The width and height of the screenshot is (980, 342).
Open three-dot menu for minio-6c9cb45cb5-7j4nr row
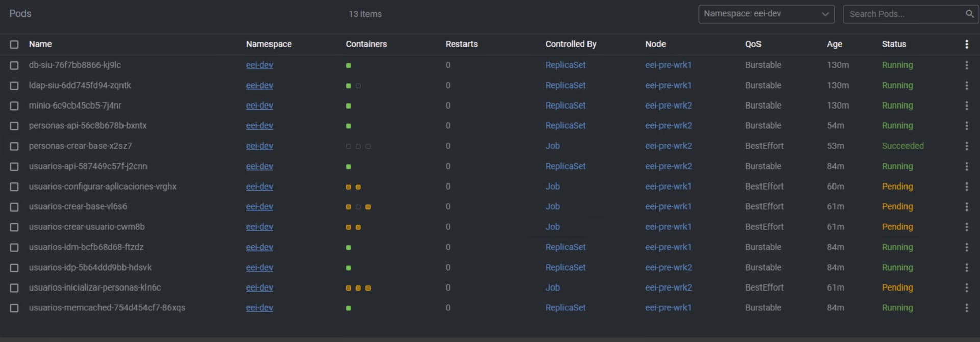(966, 106)
